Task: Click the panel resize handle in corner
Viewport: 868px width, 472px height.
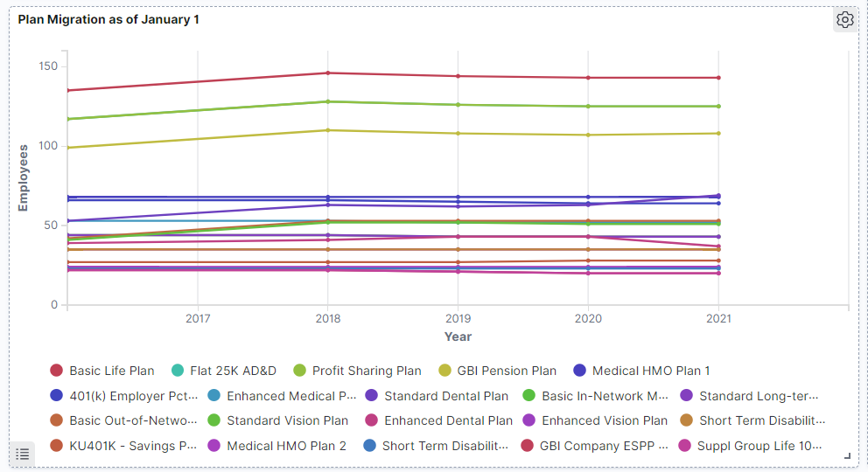Action: coord(846,455)
